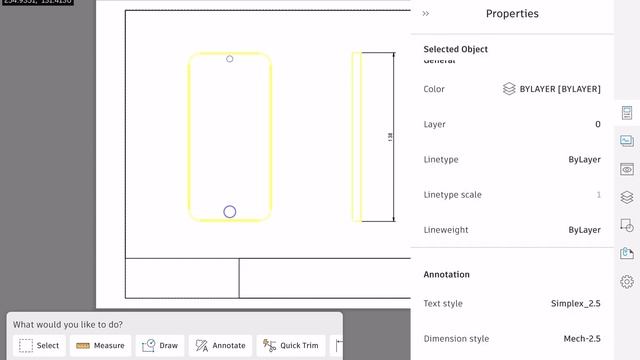640x360 pixels.
Task: Change the Linetype ByLayer value
Action: (x=584, y=160)
